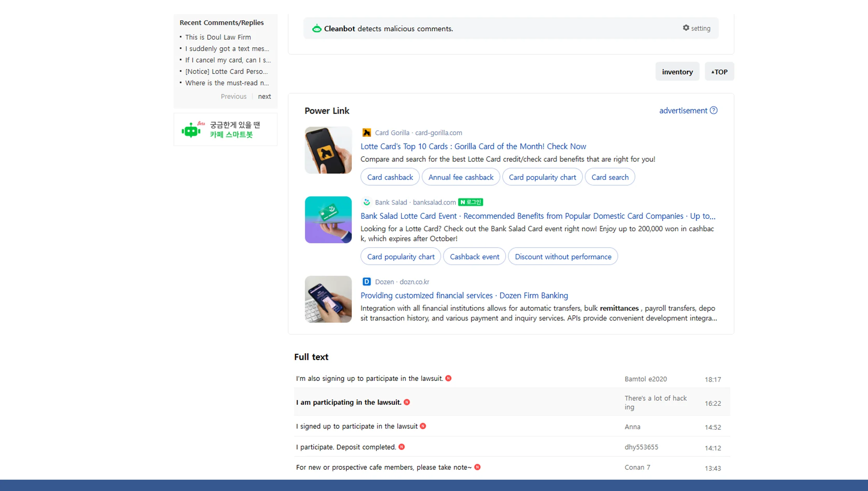Open the comment This is Doul Law Firm
868x491 pixels.
point(218,37)
